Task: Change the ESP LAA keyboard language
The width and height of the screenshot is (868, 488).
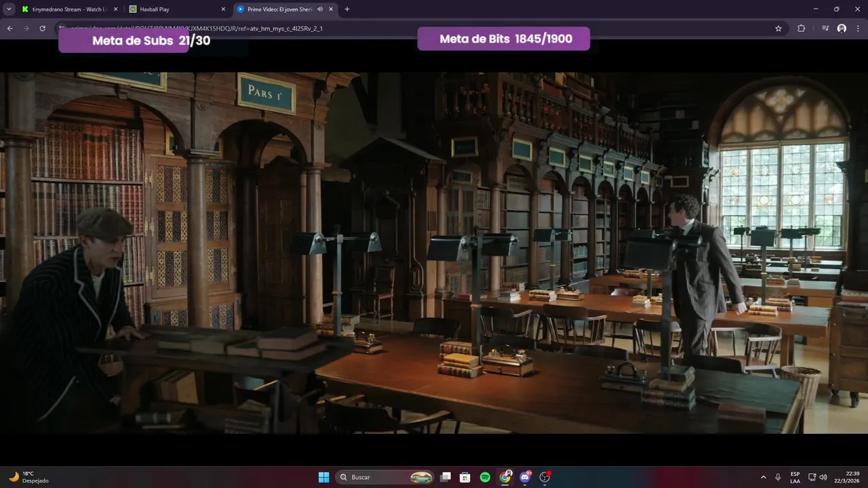Action: click(795, 477)
